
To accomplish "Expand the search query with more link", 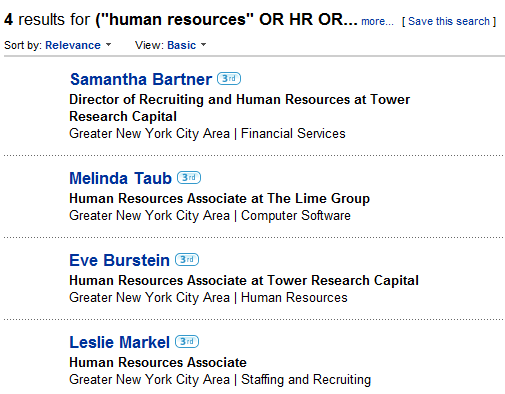I will pos(377,21).
